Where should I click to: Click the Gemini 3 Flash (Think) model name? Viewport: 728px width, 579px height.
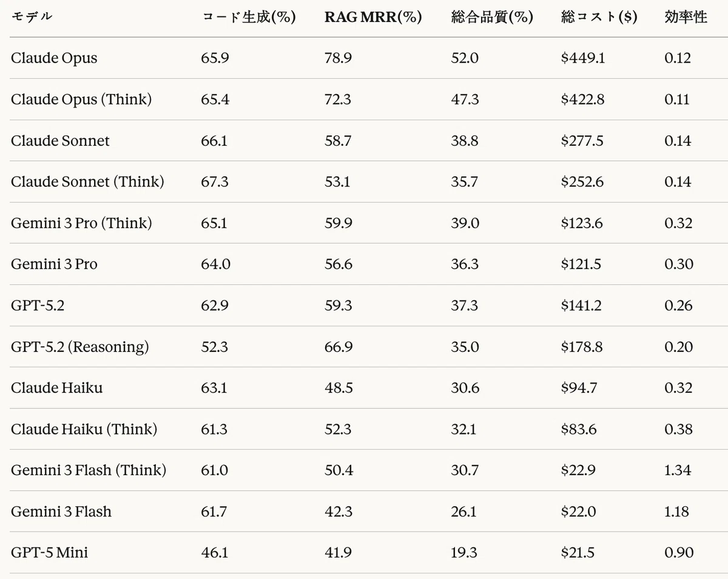89,470
